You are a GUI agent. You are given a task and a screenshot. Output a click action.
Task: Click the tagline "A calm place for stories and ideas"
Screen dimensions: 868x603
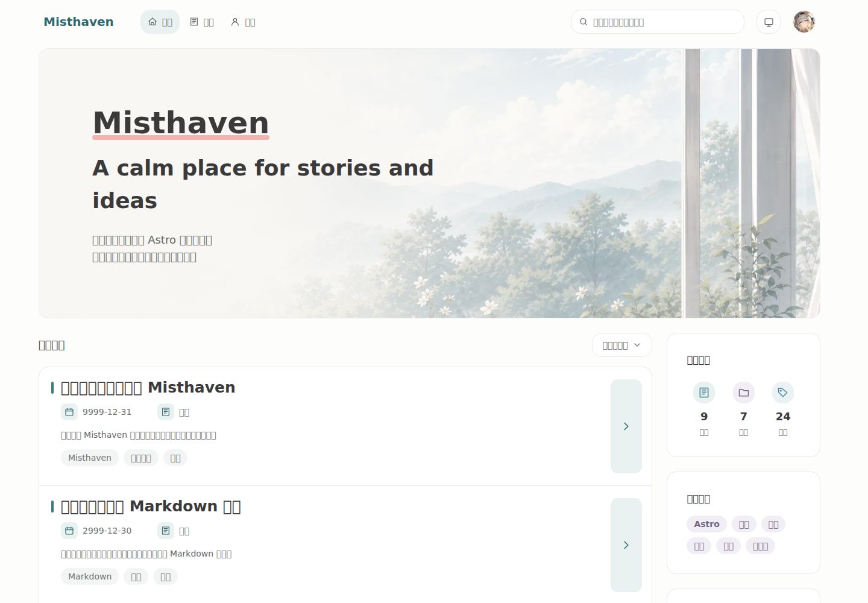coord(263,184)
